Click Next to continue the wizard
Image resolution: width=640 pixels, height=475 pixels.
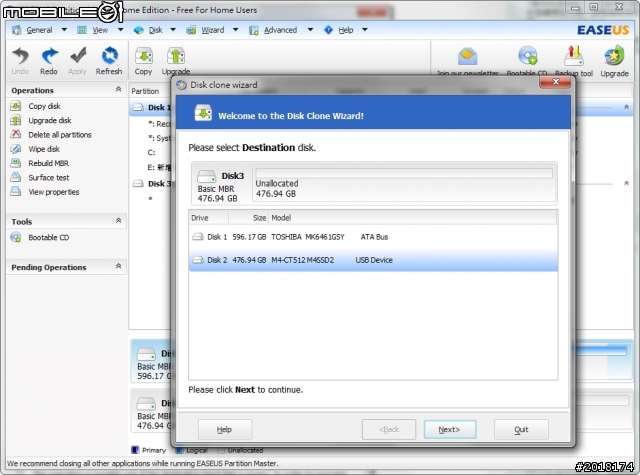coord(450,429)
